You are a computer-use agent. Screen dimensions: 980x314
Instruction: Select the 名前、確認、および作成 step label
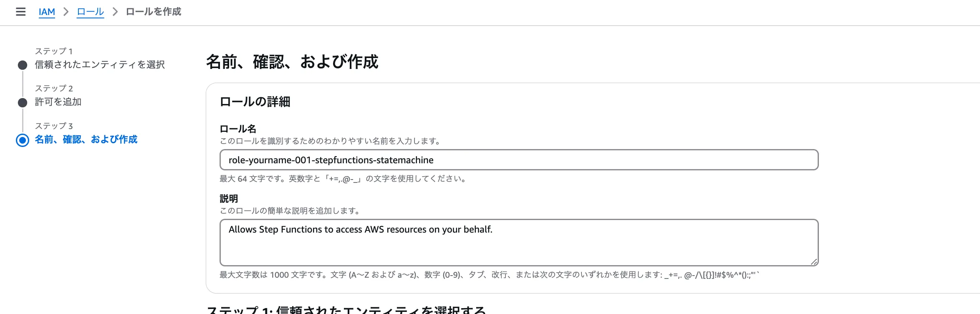point(86,139)
